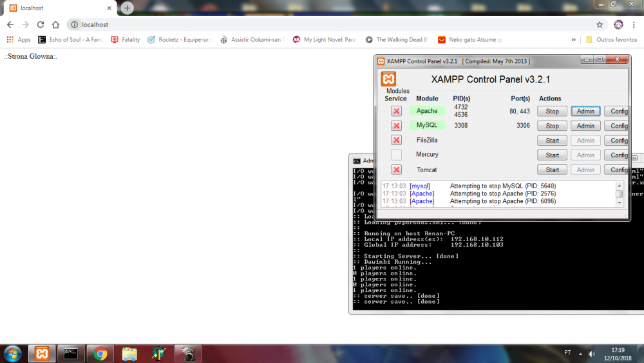
Task: Toggle MySQL service checkbox
Action: pos(396,125)
